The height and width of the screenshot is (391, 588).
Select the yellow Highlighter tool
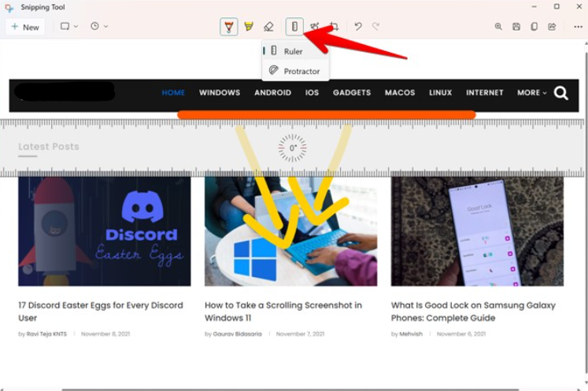249,27
